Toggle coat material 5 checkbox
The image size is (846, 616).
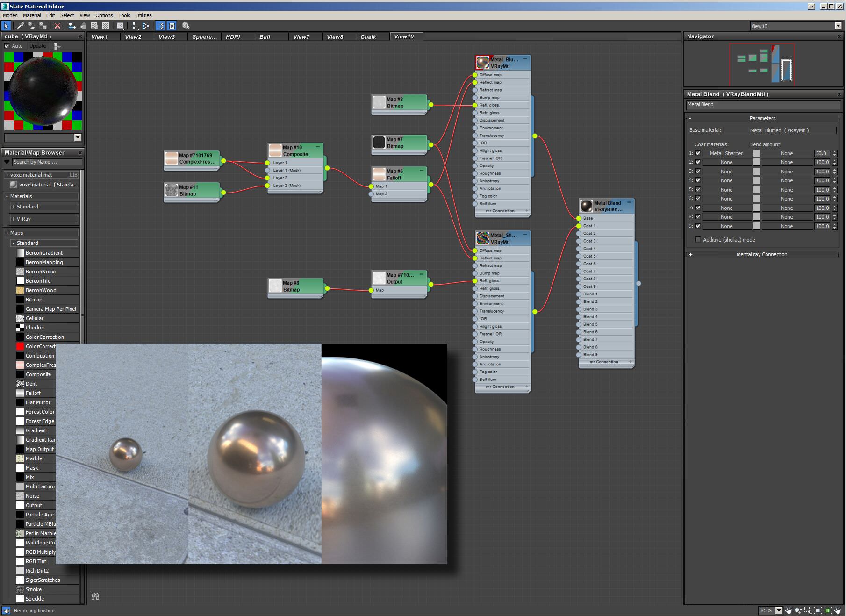point(698,190)
